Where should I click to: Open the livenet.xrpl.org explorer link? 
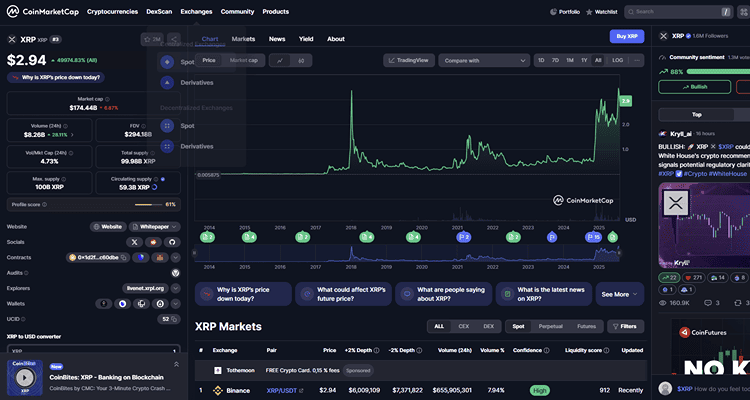click(145, 288)
